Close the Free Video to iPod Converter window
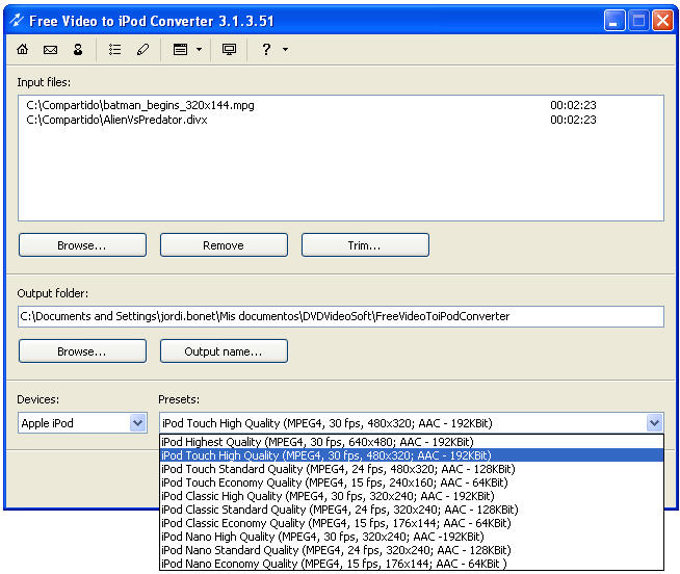Viewport: 680px width, 574px height. tap(663, 20)
